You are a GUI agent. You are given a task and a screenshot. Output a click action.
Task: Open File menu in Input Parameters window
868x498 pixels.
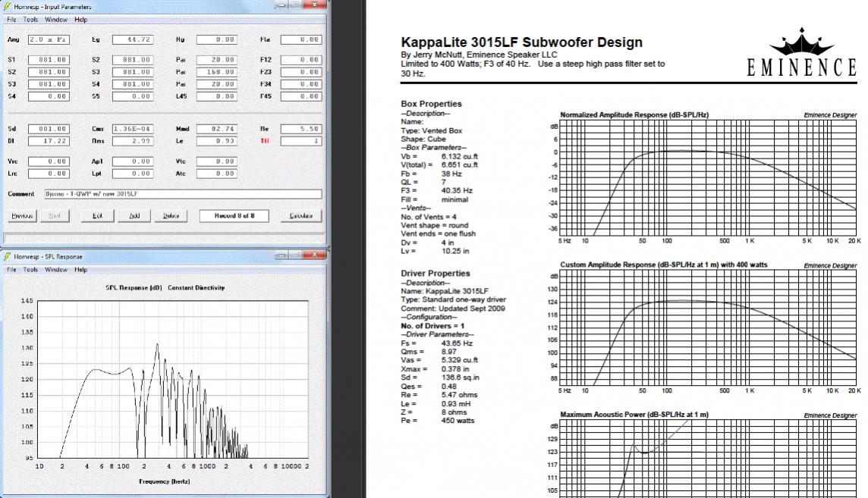[11, 20]
